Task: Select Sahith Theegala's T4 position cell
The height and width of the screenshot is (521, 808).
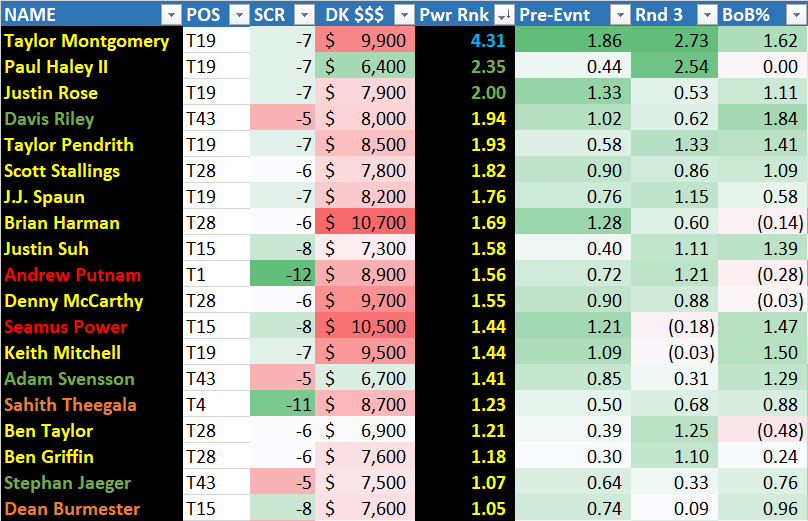Action: click(x=216, y=405)
